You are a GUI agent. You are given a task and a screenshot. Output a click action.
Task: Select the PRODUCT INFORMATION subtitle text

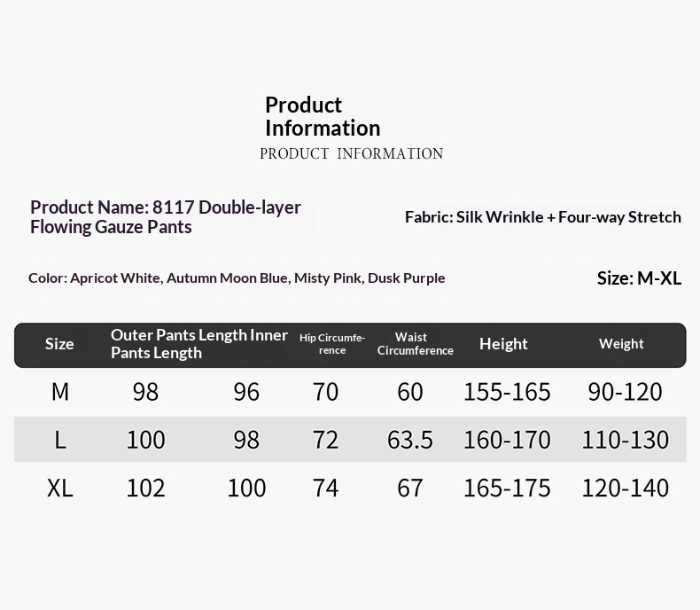[352, 153]
